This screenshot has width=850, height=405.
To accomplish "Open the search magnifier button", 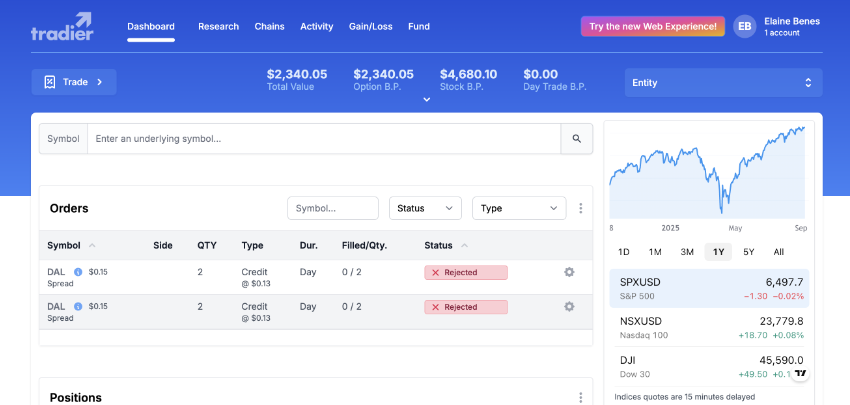I will 576,139.
